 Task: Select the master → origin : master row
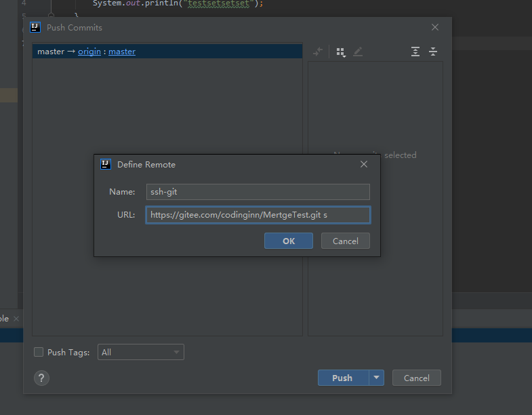167,52
